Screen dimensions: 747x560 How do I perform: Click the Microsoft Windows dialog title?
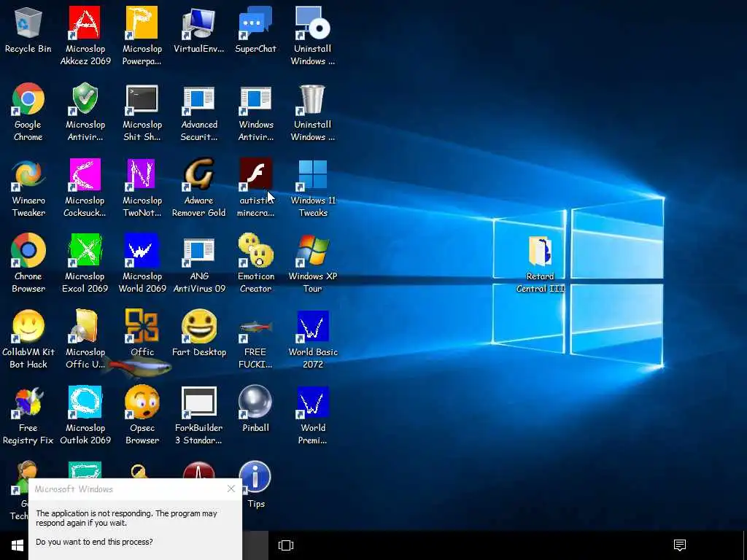pyautogui.click(x=74, y=489)
